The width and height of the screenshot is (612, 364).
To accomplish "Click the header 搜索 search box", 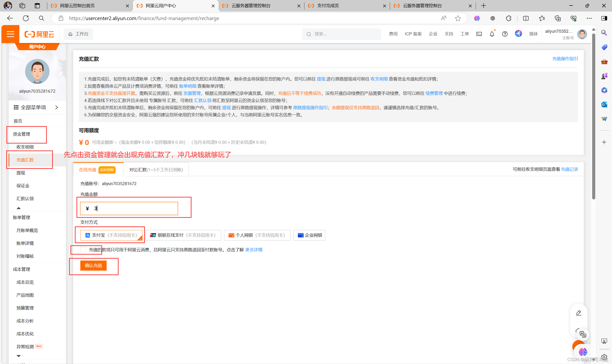I will pos(341,34).
